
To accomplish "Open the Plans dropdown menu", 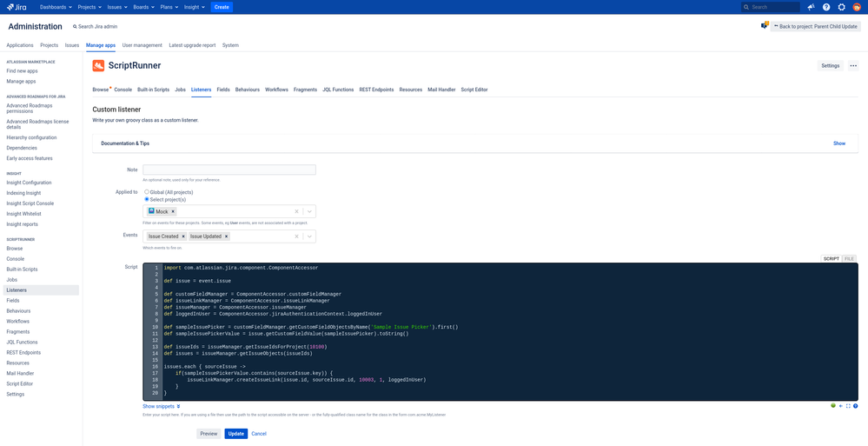I will (169, 7).
